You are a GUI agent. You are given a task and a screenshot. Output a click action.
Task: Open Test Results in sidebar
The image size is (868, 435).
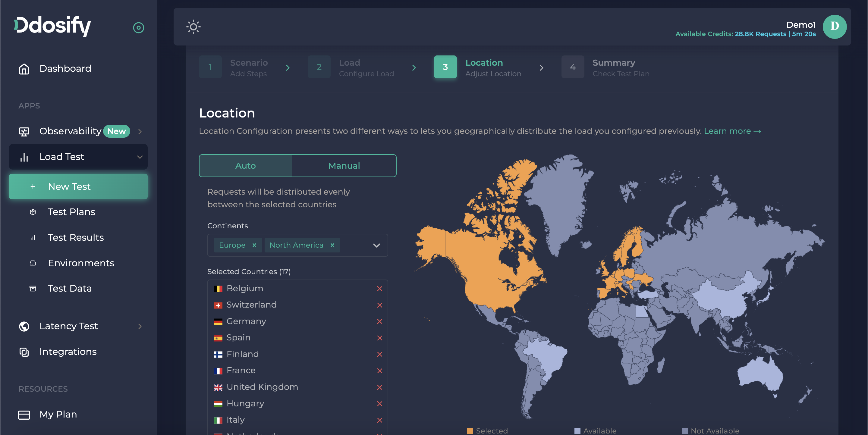coord(75,237)
